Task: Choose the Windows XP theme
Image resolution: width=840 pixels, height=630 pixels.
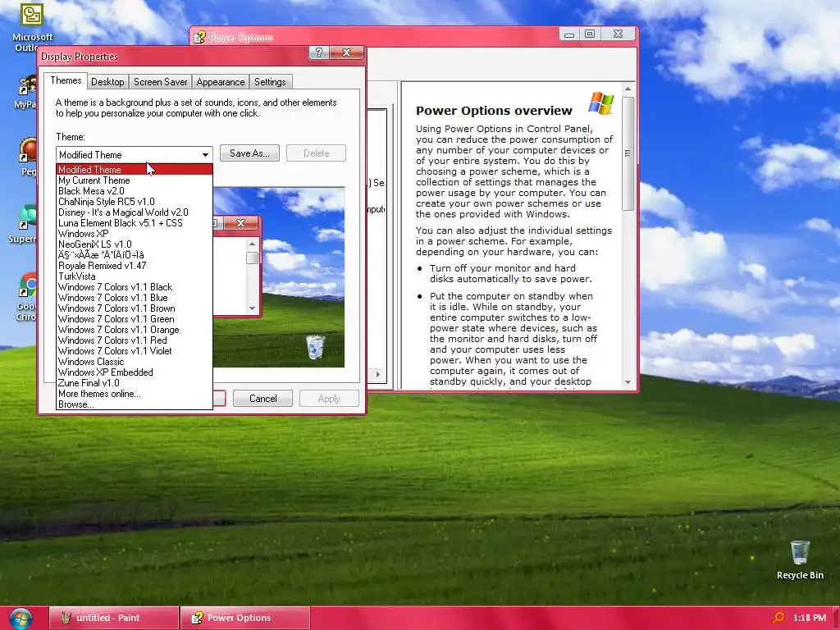Action: 135,234
